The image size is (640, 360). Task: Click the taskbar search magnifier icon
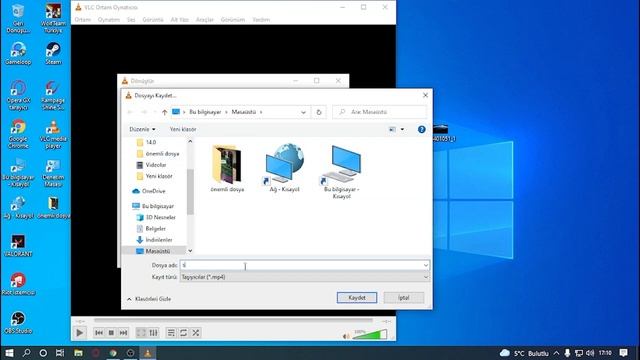[27, 353]
